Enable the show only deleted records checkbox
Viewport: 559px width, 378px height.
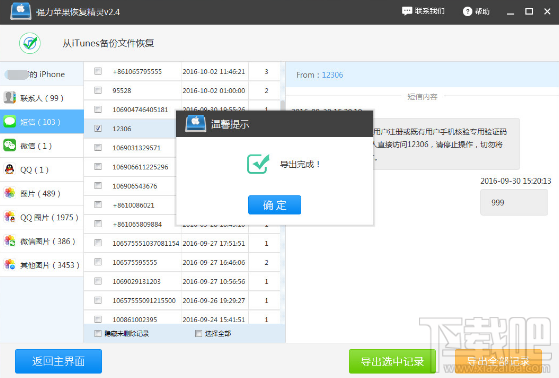(x=98, y=333)
